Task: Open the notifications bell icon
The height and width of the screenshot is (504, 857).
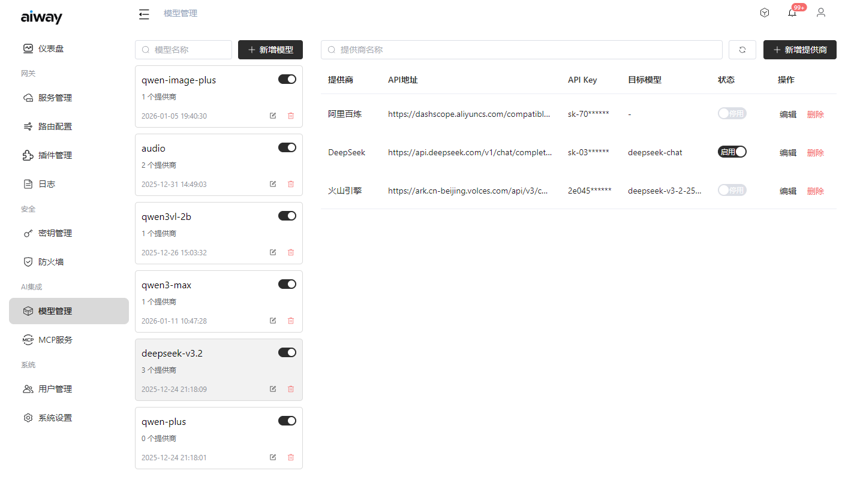Action: pos(792,13)
